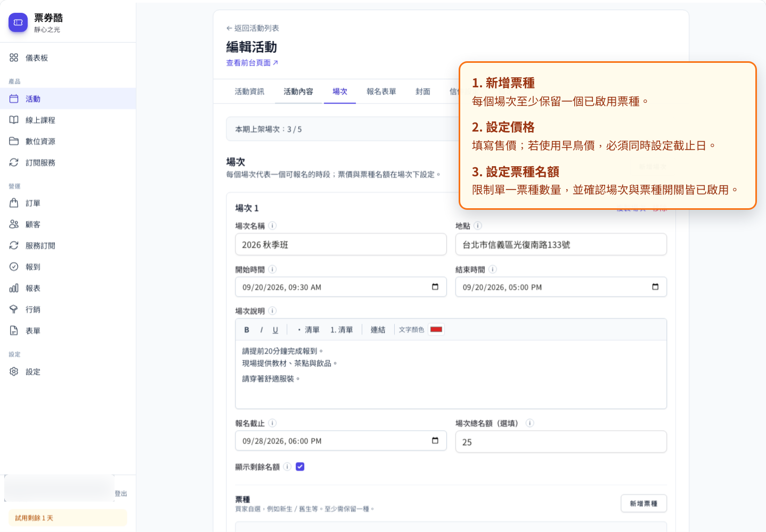Open 表單 document icon
This screenshot has width=766, height=532.
[x=14, y=331]
